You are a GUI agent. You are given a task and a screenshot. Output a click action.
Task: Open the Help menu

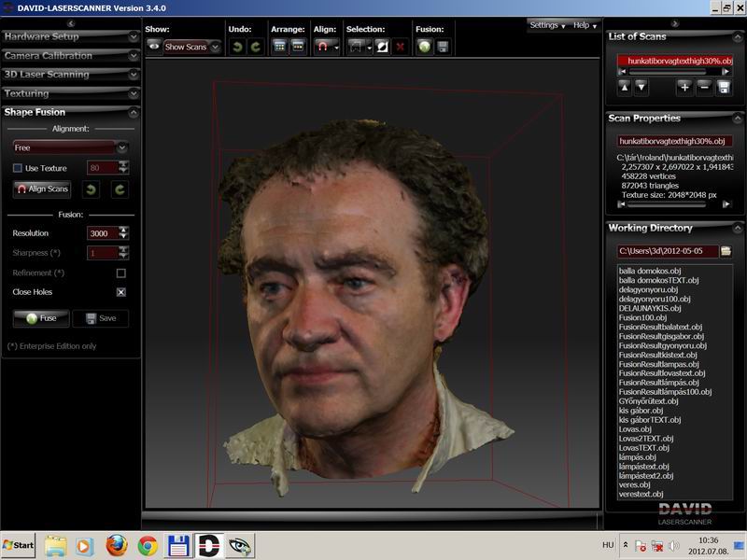coord(585,25)
